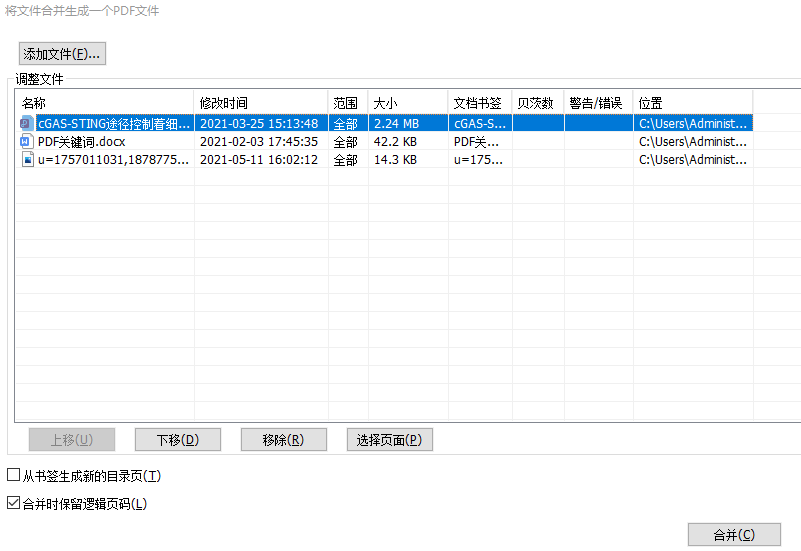Sort by 修改时间 column header
The width and height of the screenshot is (801, 551).
[261, 103]
